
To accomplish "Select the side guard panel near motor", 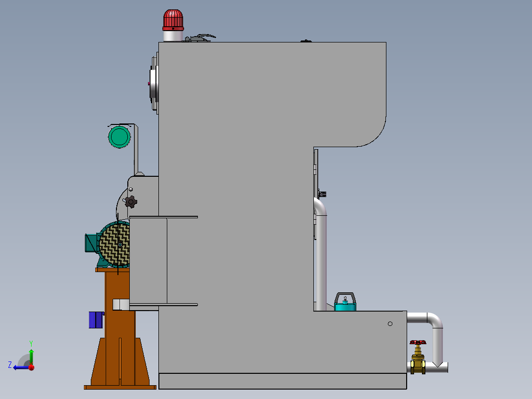I will pos(148,261).
